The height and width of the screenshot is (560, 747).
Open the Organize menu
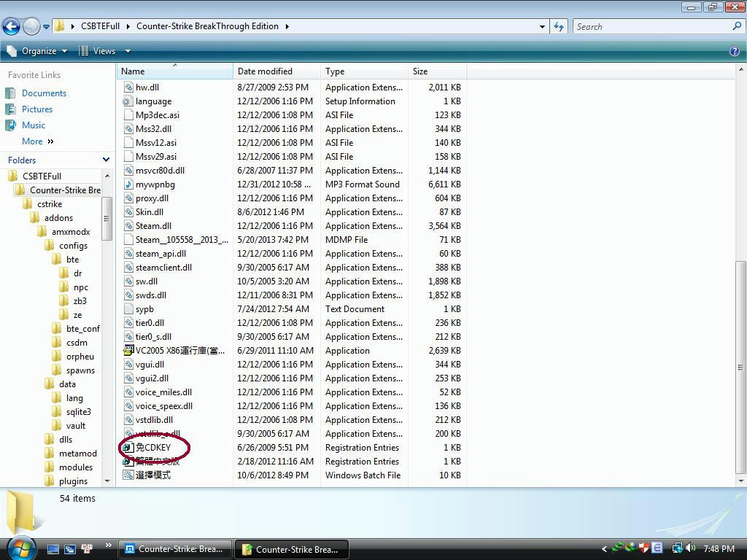tap(36, 51)
